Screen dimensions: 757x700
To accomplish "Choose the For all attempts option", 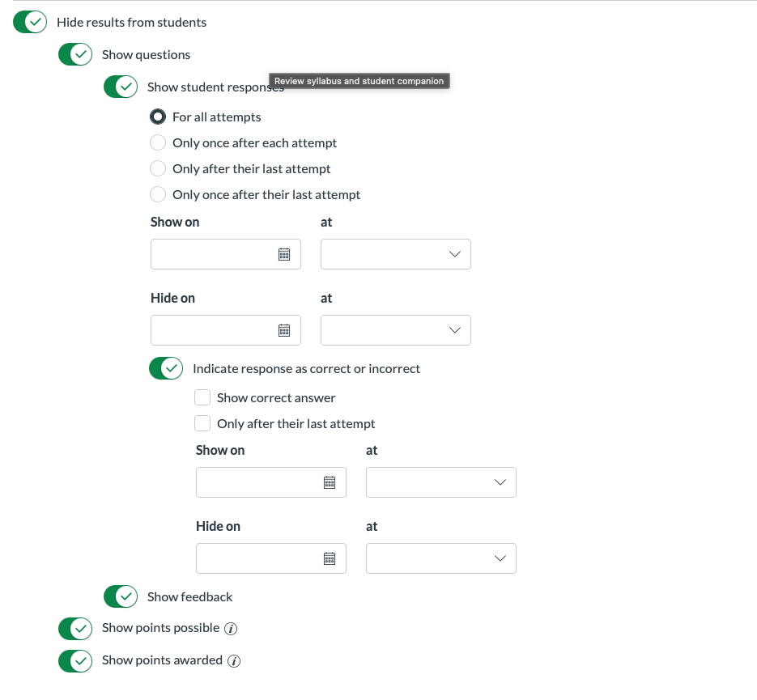I will click(158, 117).
